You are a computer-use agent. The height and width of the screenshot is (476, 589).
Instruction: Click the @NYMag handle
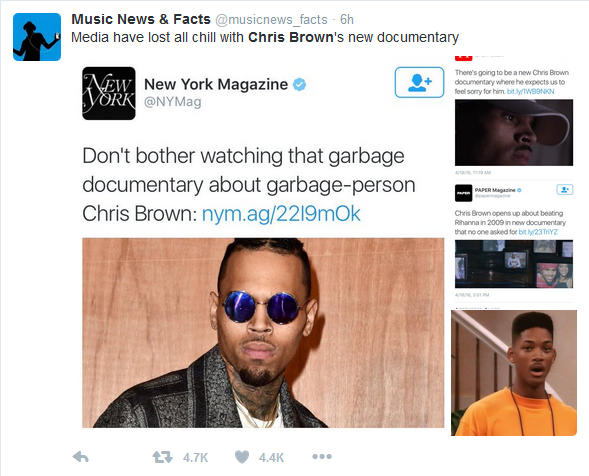(x=173, y=102)
